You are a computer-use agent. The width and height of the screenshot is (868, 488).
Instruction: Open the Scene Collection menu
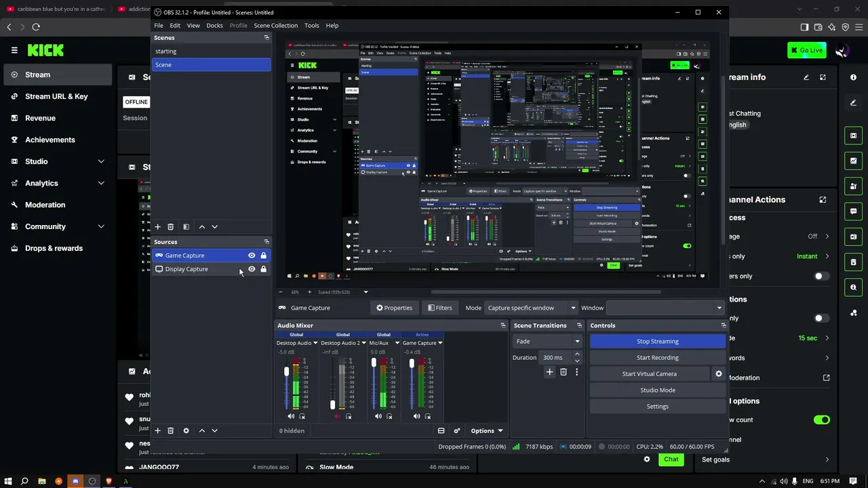275,25
